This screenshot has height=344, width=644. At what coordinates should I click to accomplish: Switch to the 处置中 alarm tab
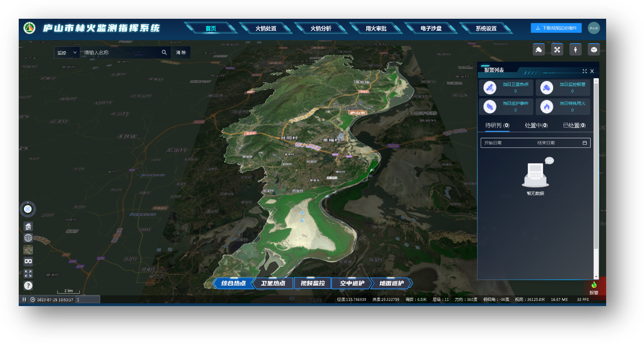tap(536, 125)
